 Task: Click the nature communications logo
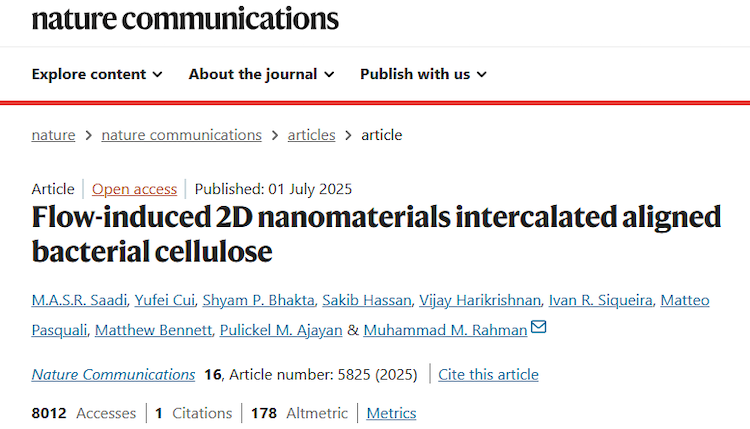point(185,17)
